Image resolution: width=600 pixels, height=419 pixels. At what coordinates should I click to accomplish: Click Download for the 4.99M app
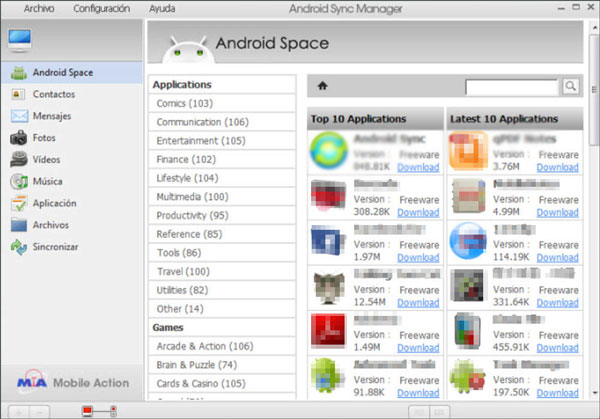click(557, 212)
